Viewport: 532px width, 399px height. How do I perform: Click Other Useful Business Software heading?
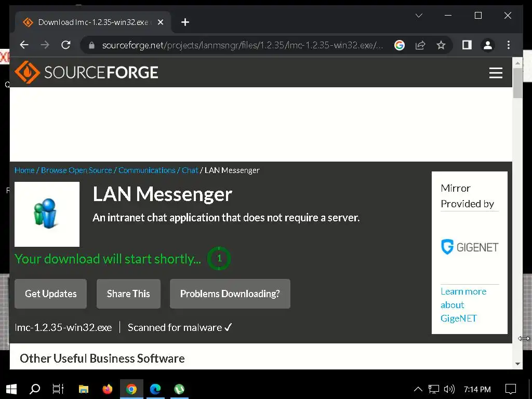[x=102, y=358]
